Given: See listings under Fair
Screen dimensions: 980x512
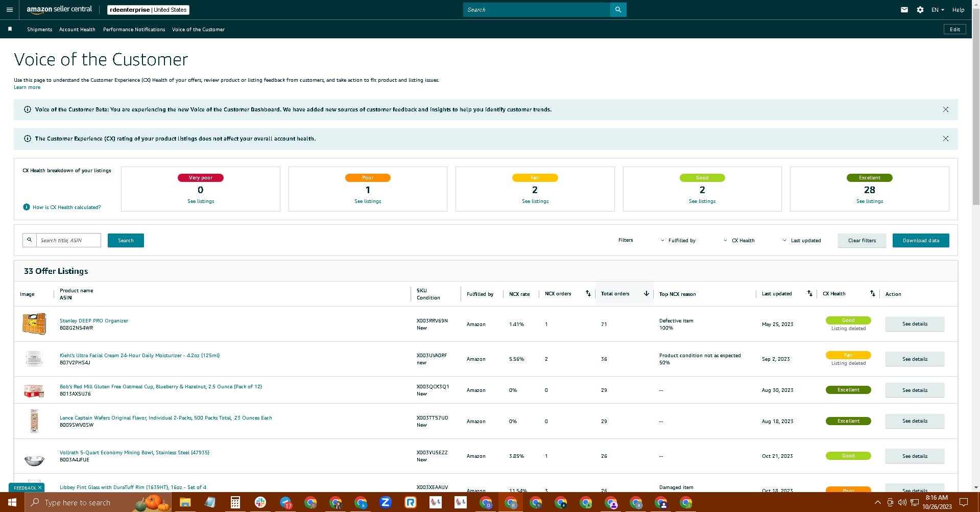Looking at the screenshot, I should tap(535, 201).
